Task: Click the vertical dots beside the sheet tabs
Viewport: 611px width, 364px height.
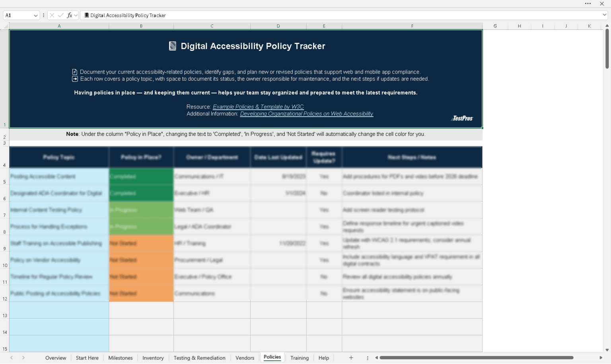Action: point(368,358)
